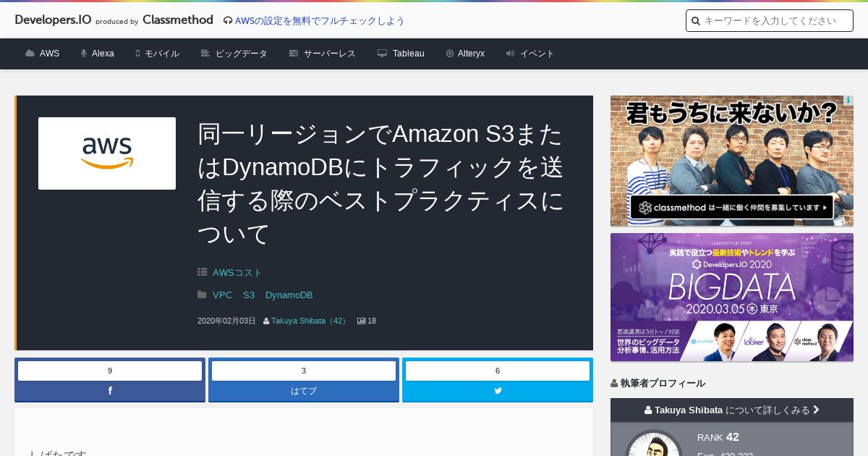Click the publish date 2020年02月03日
This screenshot has width=868, height=456.
pos(226,321)
